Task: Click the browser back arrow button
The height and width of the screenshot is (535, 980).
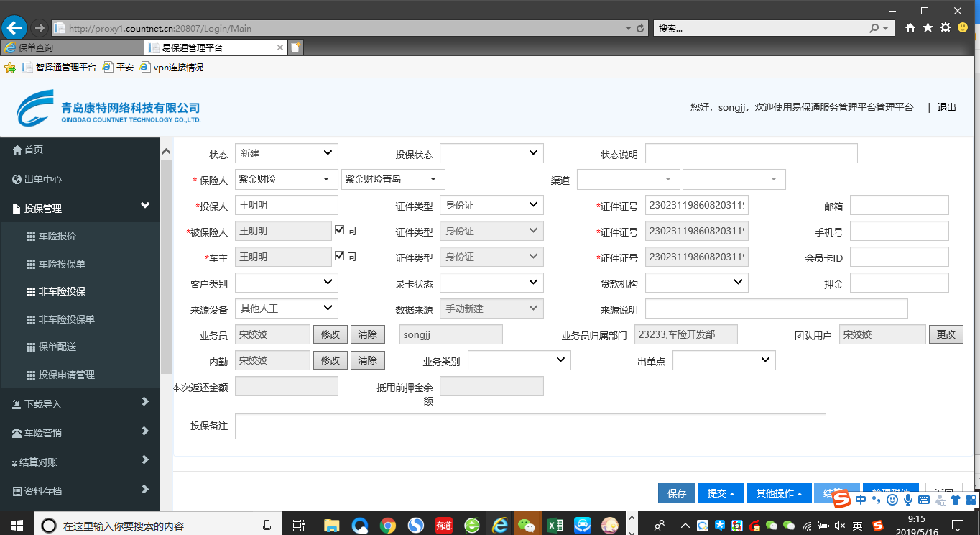Action: tap(14, 28)
